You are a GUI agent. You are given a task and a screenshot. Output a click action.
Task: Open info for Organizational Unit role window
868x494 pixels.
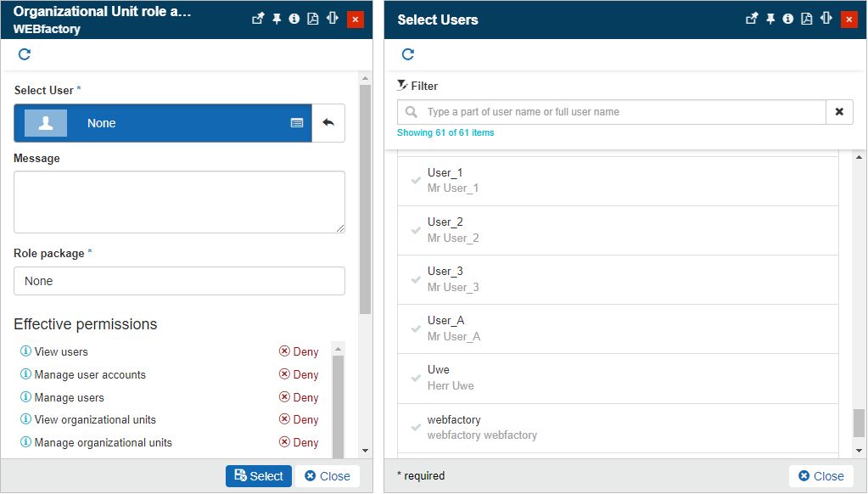294,18
